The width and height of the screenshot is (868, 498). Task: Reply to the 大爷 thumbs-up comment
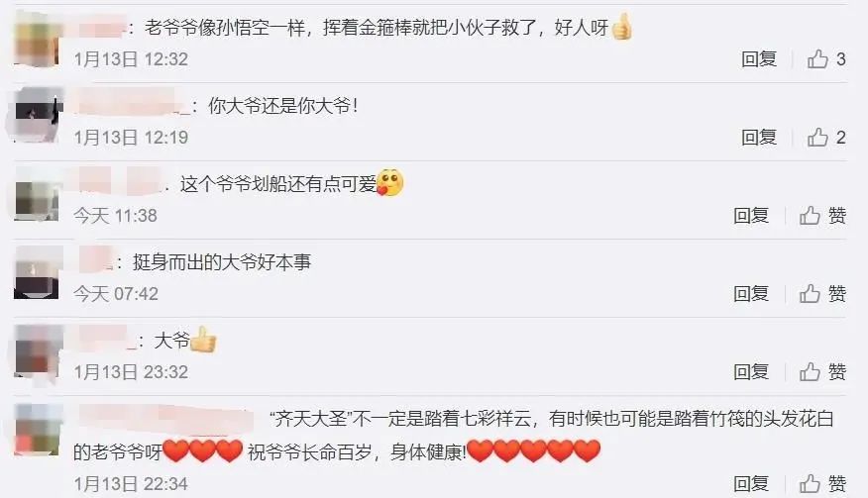pos(751,372)
